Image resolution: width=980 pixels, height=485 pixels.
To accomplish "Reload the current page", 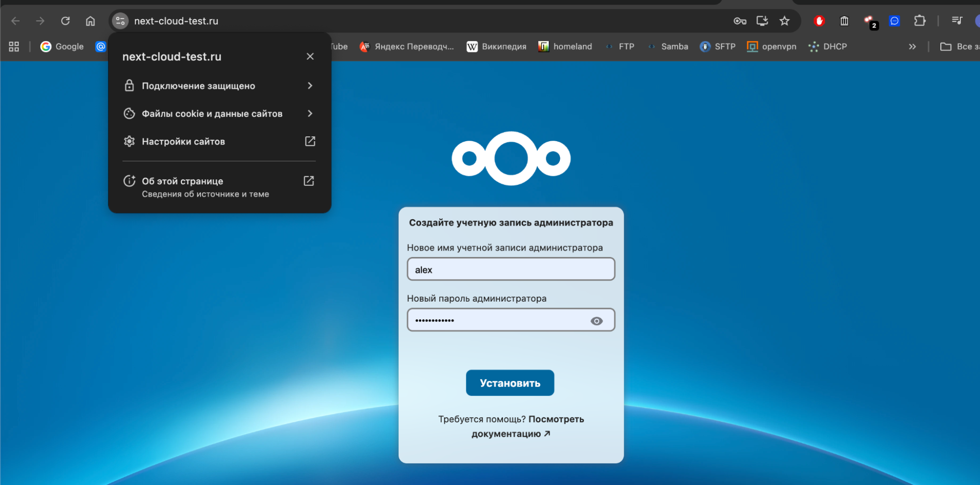I will (65, 21).
